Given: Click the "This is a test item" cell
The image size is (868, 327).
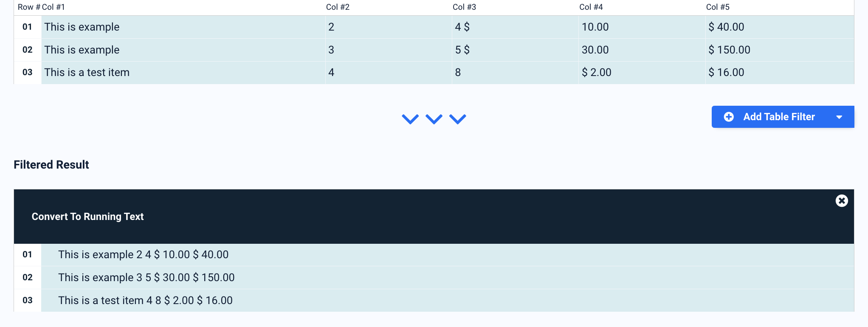Looking at the screenshot, I should click(87, 73).
